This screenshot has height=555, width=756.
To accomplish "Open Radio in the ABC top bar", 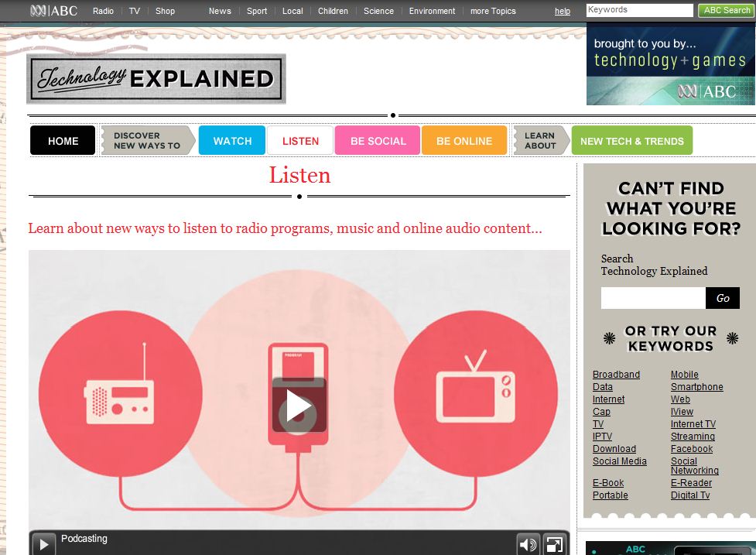I will point(103,11).
